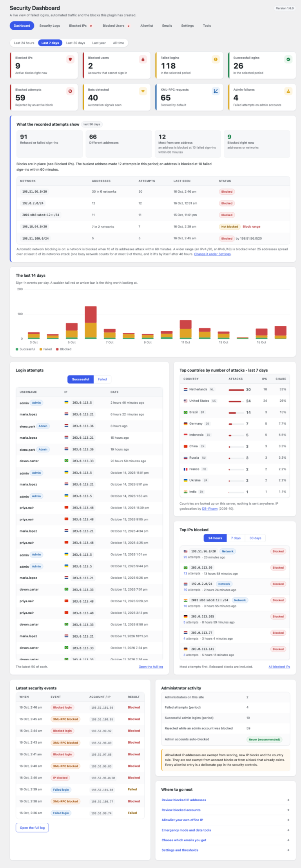Click the flag beside 203.0.113.99 in Top IPs
This screenshot has width=301, height=868.
tap(185, 567)
